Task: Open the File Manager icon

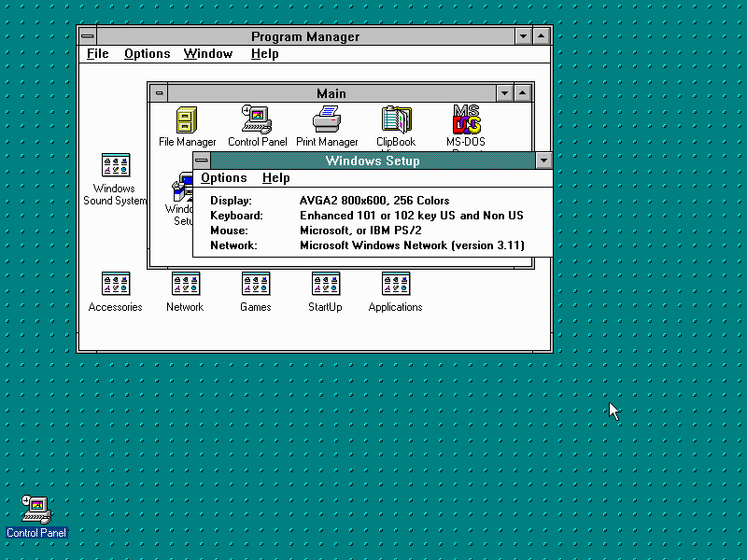Action: point(187,121)
